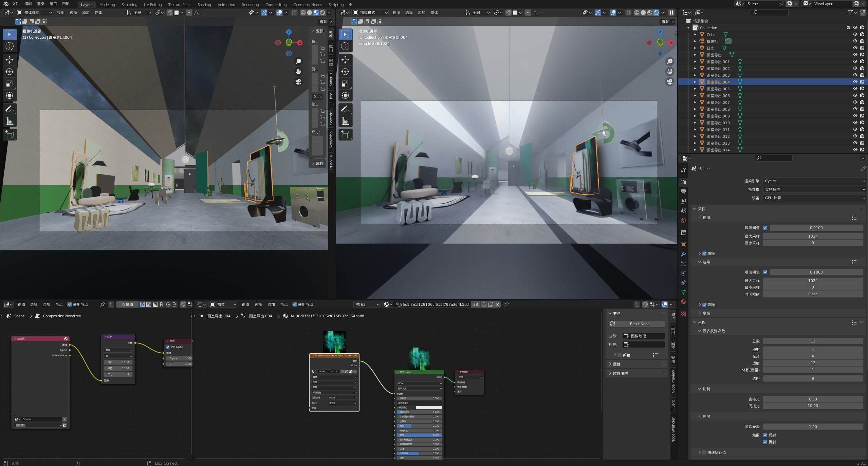Viewport: 868px width, 466px height.
Task: Select the Cursor tool in left viewport
Action: 10,46
